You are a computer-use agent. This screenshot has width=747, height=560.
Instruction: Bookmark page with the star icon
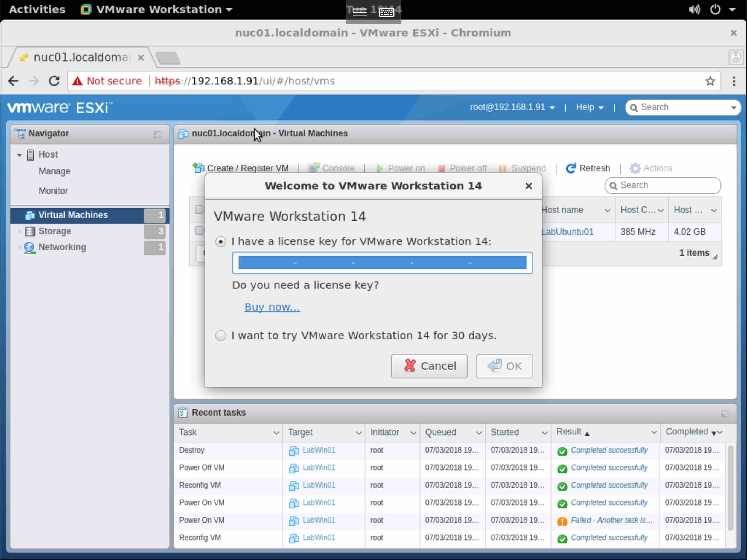point(710,81)
